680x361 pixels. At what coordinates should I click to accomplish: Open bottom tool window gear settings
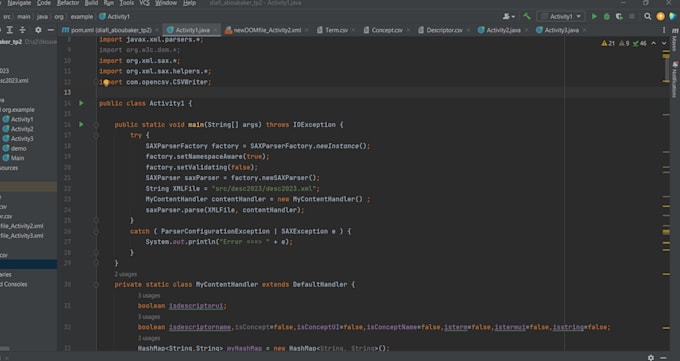pos(651,358)
